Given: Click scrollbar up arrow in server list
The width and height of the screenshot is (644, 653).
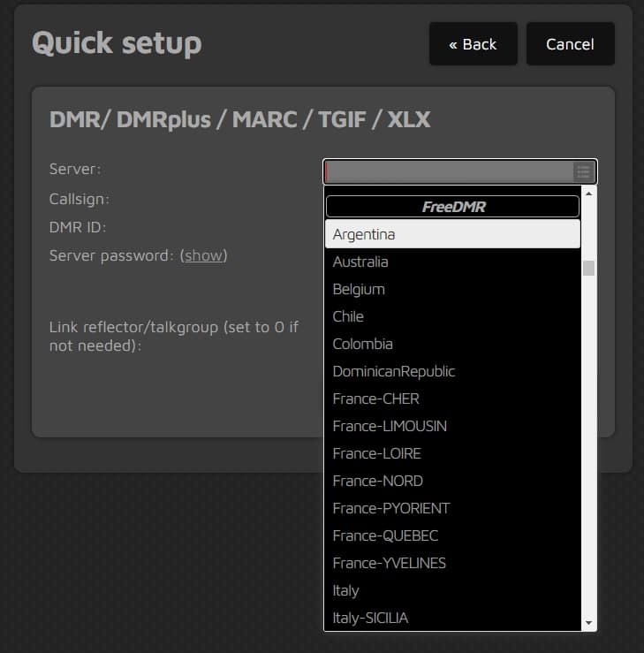Looking at the screenshot, I should [588, 194].
